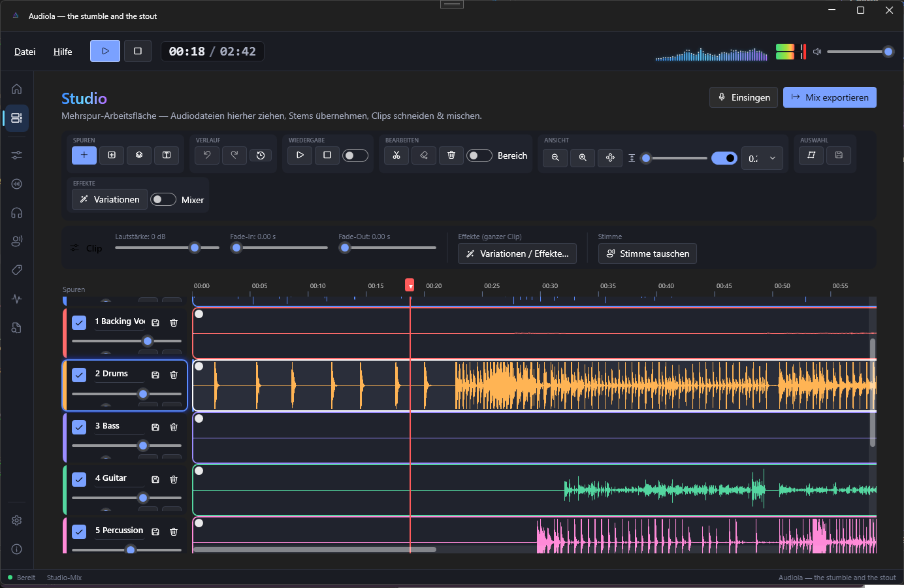Viewport: 904px width, 588px height.
Task: Adjust the Fade-Out slider
Action: click(x=387, y=248)
